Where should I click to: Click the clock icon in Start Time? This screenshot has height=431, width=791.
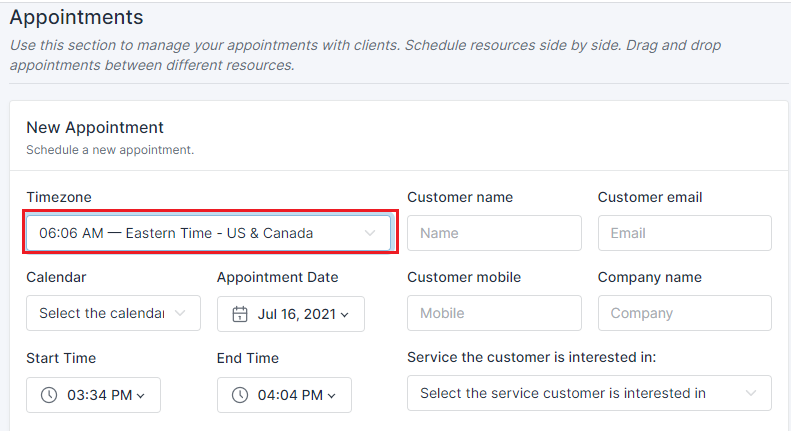pyautogui.click(x=49, y=395)
